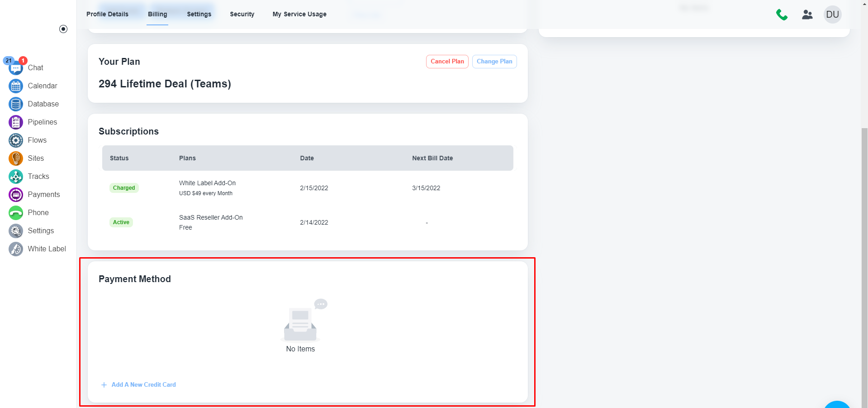Open the Sites sidebar icon

click(x=16, y=158)
